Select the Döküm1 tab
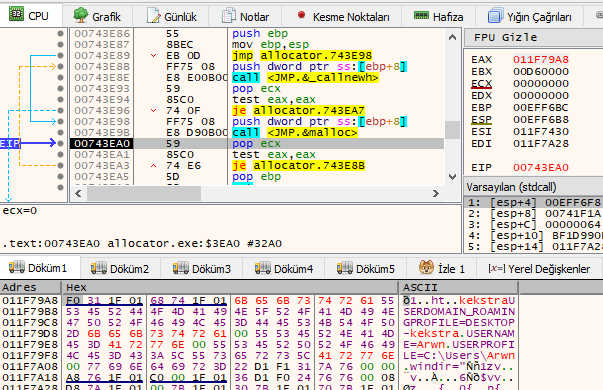Screen dimensions: 603x390 [40, 268]
